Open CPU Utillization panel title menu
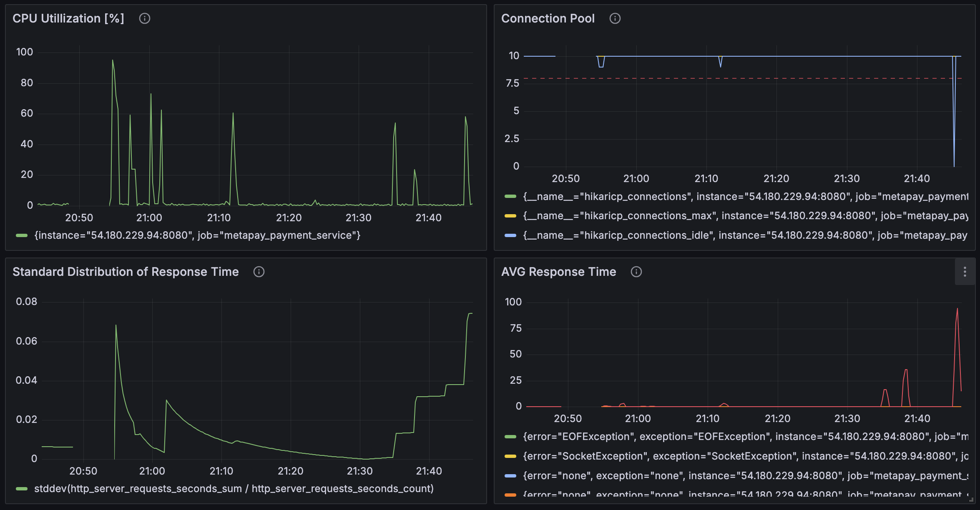This screenshot has width=980, height=510. pyautogui.click(x=68, y=18)
